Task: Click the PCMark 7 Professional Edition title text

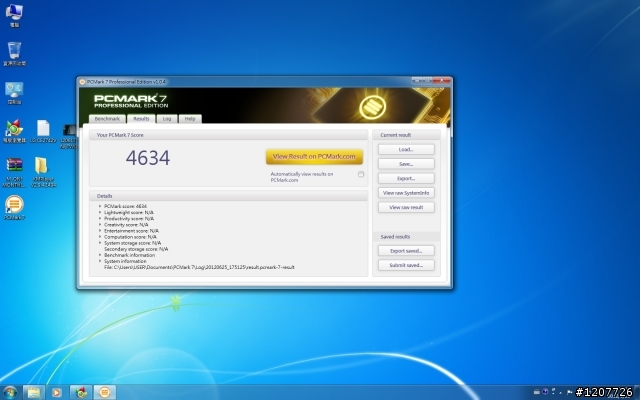Action: (x=127, y=82)
